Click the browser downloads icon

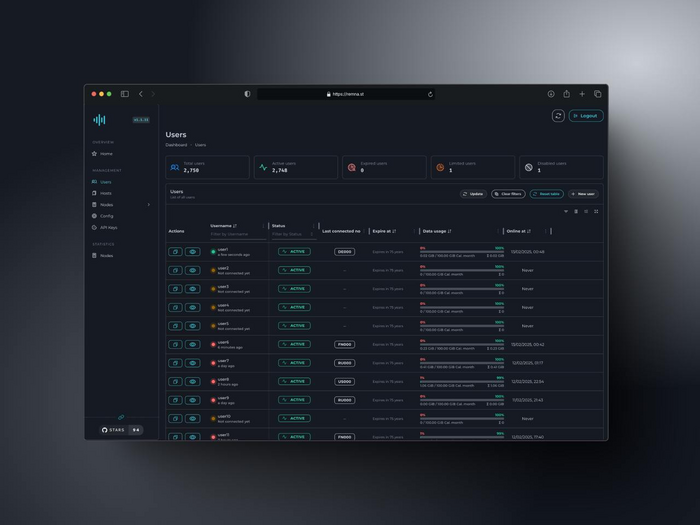(x=551, y=94)
